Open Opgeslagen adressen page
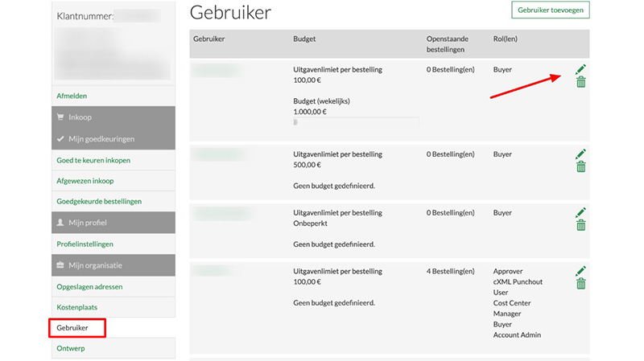The image size is (644, 361). click(x=89, y=286)
